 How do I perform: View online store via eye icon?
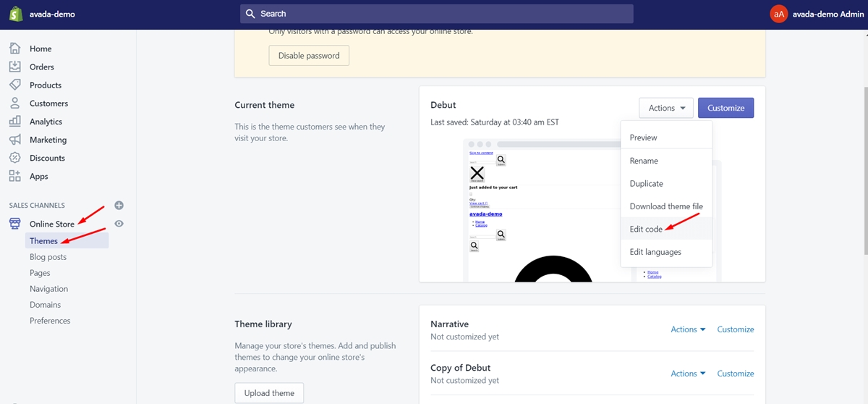coord(119,224)
